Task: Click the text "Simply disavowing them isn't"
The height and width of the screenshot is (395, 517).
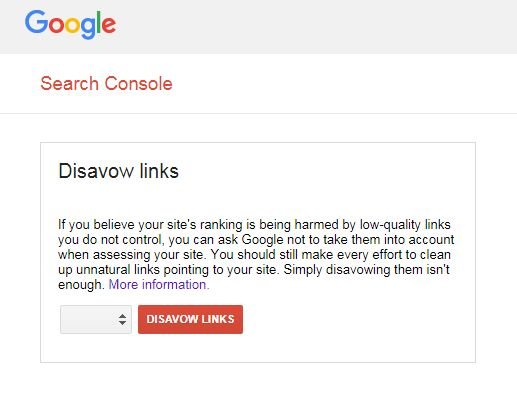Action: coord(367,269)
